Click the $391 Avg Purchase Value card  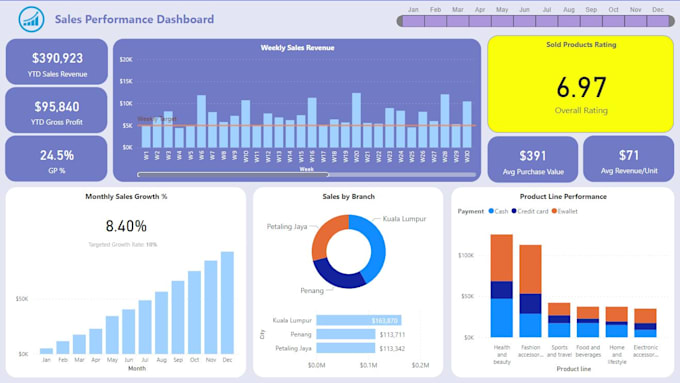click(x=533, y=159)
